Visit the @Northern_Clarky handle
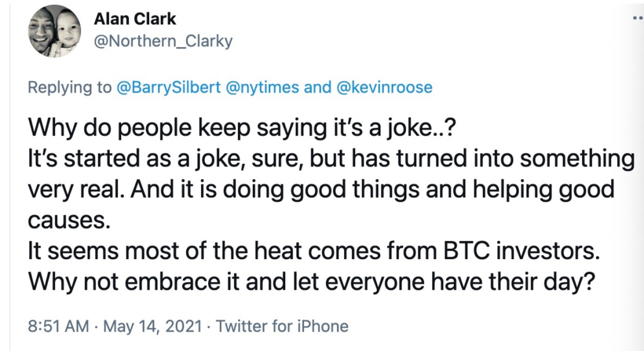The image size is (644, 351). click(163, 41)
